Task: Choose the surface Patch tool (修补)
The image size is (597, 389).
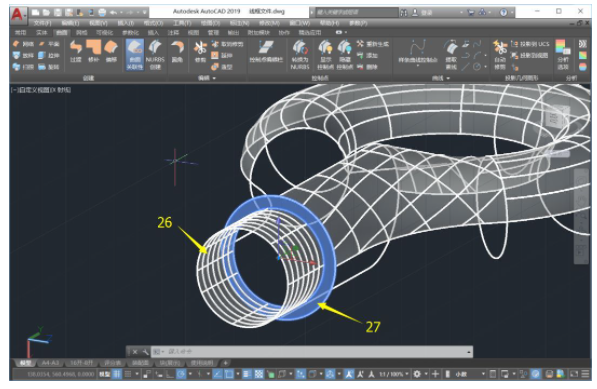Action: coord(94,51)
